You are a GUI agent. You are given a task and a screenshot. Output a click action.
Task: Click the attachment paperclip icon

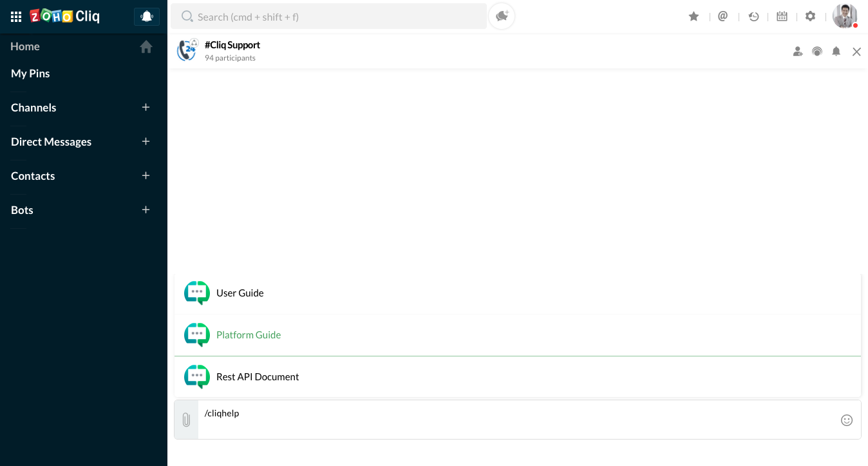coord(186,420)
